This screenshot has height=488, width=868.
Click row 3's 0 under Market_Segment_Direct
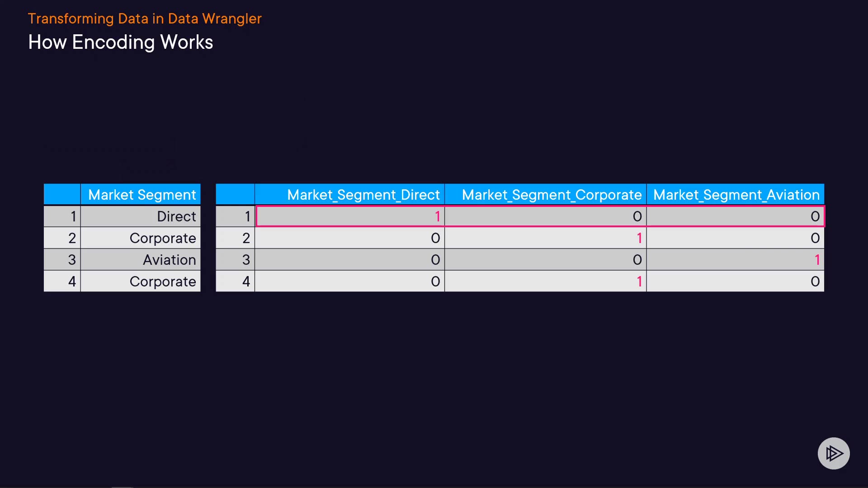(435, 260)
